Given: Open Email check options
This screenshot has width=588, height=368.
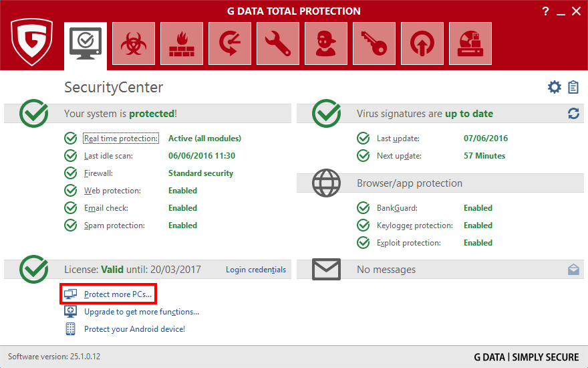Looking at the screenshot, I should click(x=106, y=207).
